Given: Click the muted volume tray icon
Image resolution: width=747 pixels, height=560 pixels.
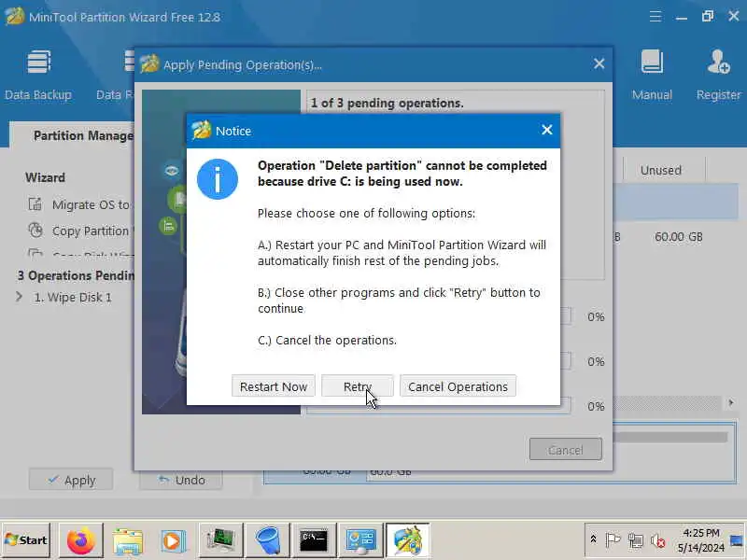Looking at the screenshot, I should (658, 540).
